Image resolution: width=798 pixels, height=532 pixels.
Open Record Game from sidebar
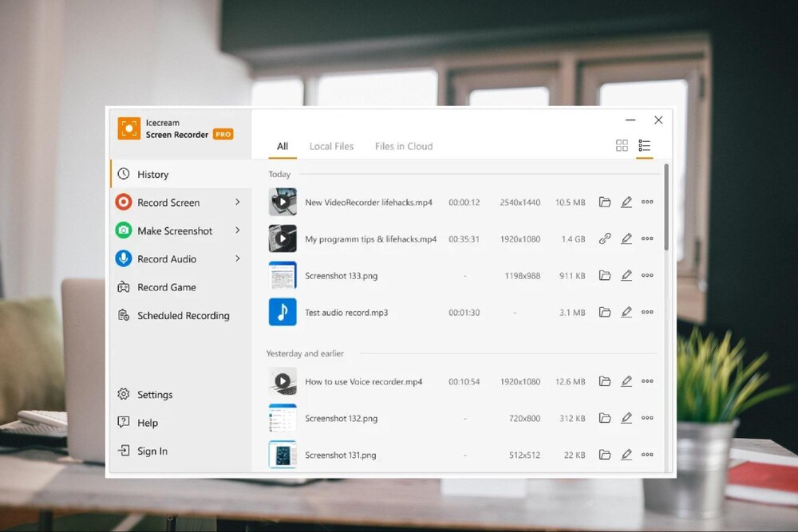click(166, 287)
